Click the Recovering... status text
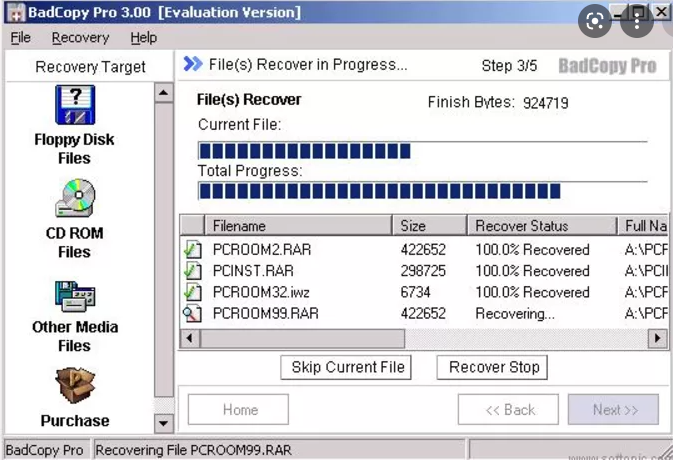The height and width of the screenshot is (460, 673). (515, 314)
